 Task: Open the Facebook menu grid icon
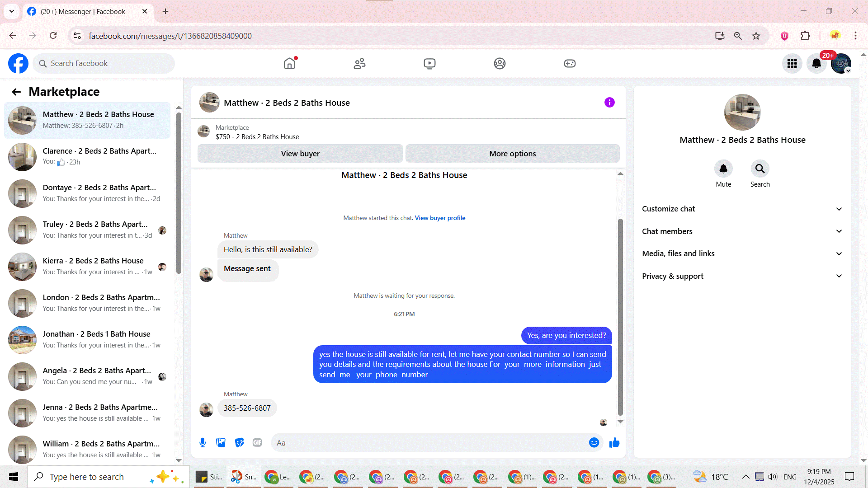tap(792, 64)
